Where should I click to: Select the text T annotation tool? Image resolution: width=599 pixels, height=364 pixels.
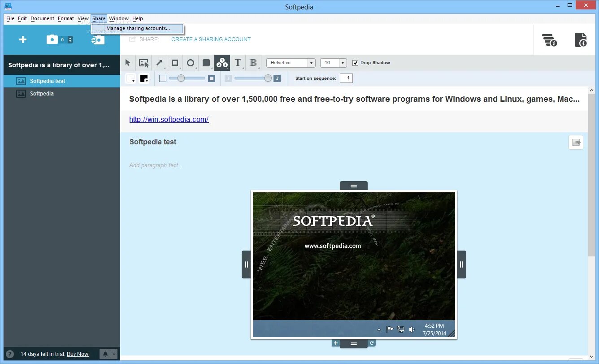click(238, 63)
